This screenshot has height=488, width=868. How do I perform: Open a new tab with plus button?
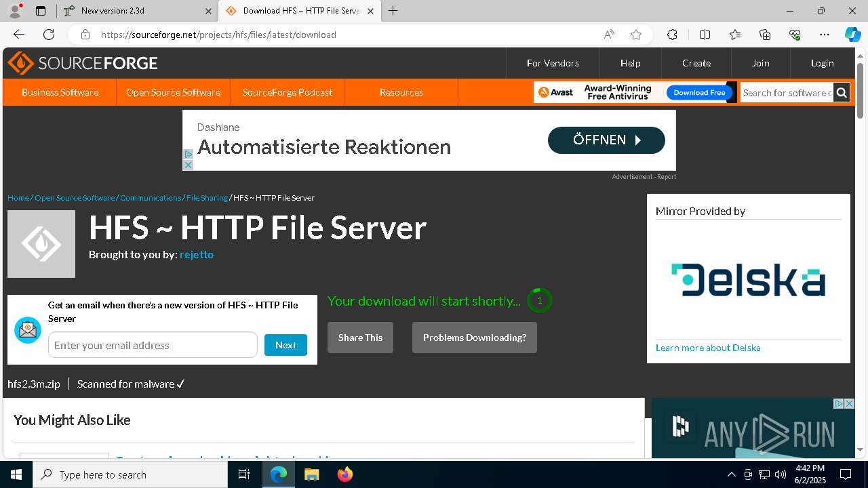(393, 11)
